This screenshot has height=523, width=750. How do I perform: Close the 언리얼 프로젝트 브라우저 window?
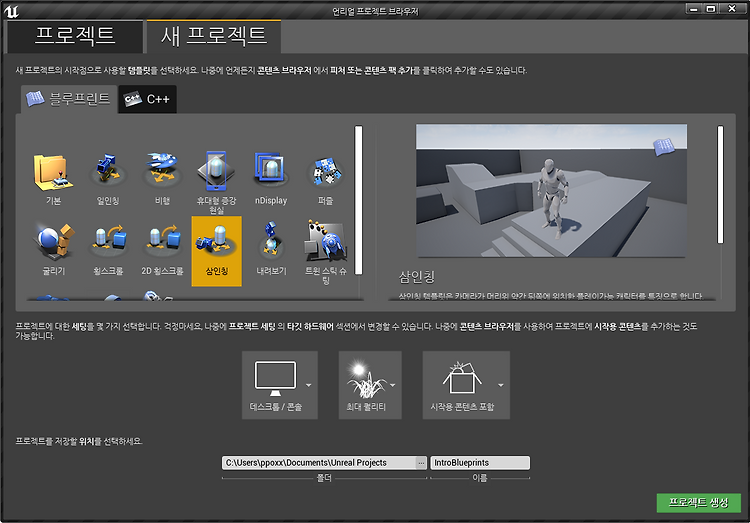[x=732, y=9]
